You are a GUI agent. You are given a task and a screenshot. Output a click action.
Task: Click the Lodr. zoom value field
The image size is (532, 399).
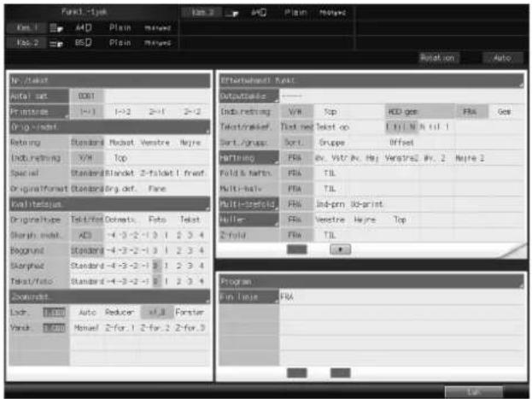point(55,313)
